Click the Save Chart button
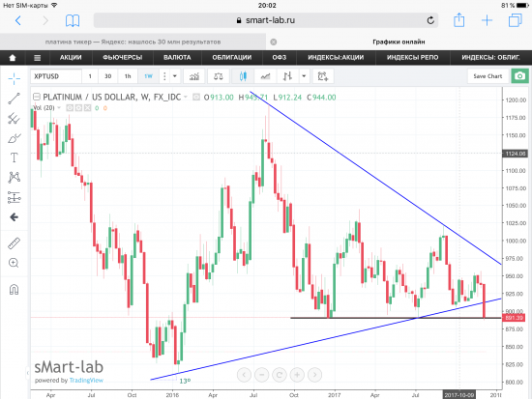Viewport: 532px width, 399px height. click(488, 76)
